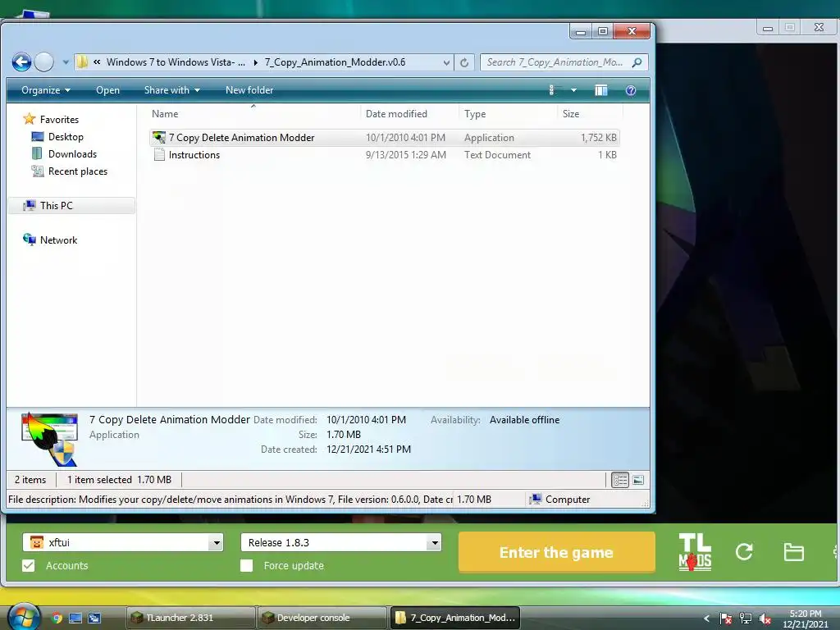This screenshot has height=630, width=840.
Task: Switch to large thumbnails view in status bar
Action: (x=638, y=480)
